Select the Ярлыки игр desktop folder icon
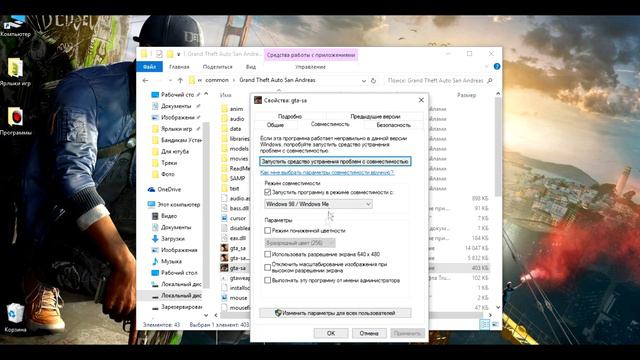The height and width of the screenshot is (360, 640). tap(15, 72)
